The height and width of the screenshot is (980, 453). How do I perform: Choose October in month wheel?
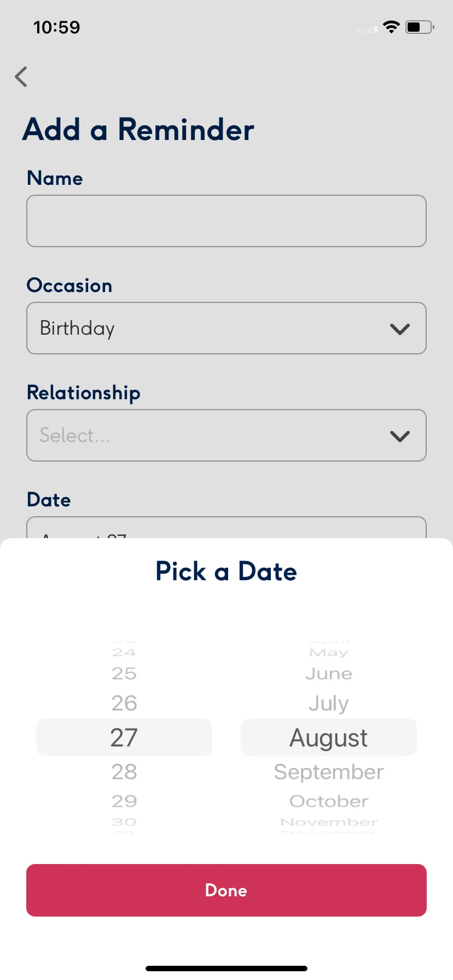pos(329,801)
